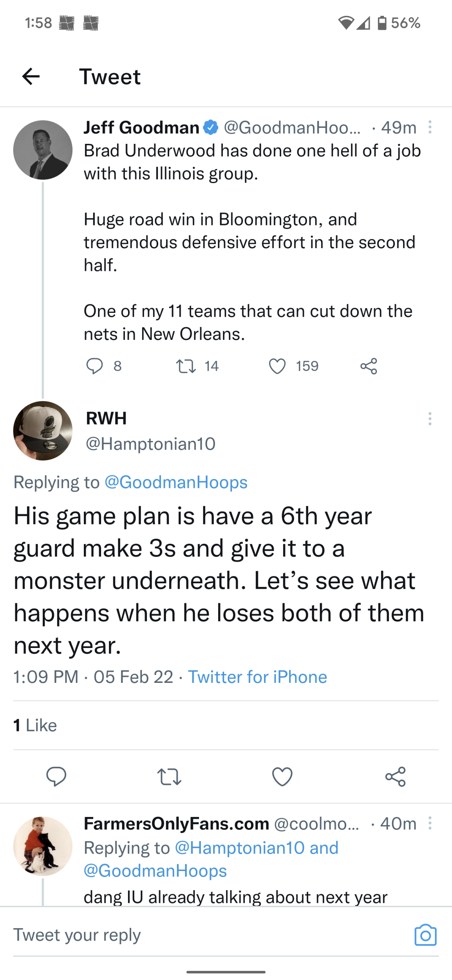Open the Twitter for iPhone link
The height and width of the screenshot is (980, 452).
[257, 677]
